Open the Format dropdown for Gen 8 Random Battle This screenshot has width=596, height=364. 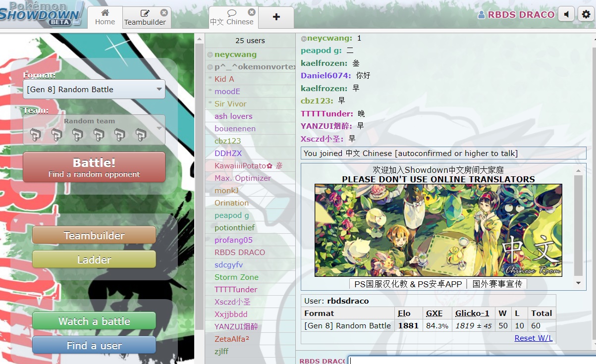click(94, 89)
